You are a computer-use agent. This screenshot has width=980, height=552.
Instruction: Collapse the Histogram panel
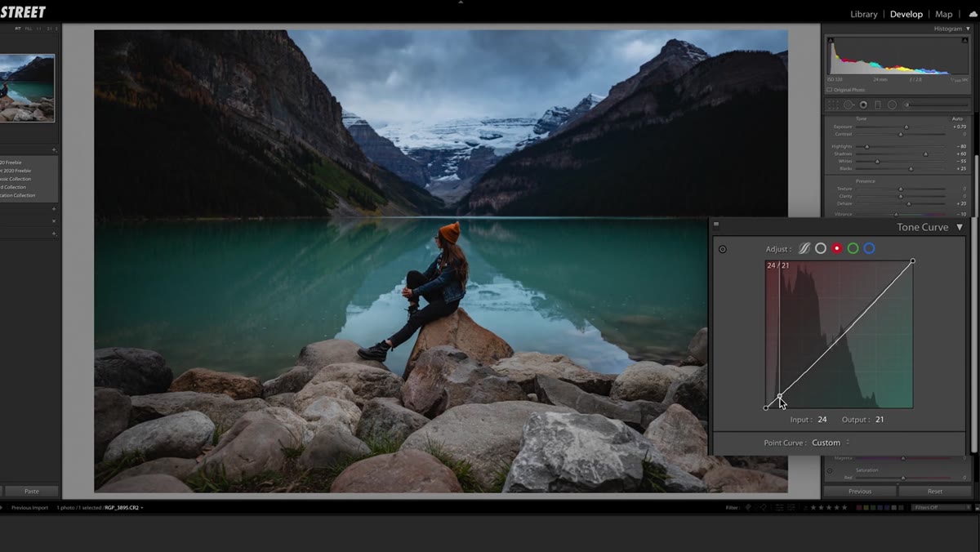click(968, 29)
